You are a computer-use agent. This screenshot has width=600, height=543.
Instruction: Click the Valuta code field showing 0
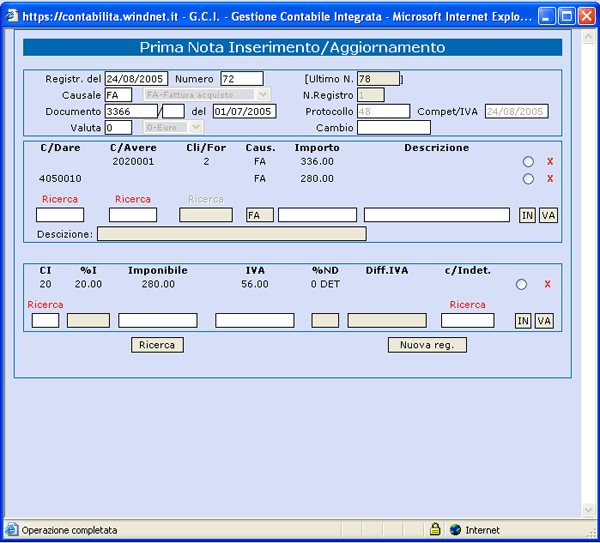[118, 127]
